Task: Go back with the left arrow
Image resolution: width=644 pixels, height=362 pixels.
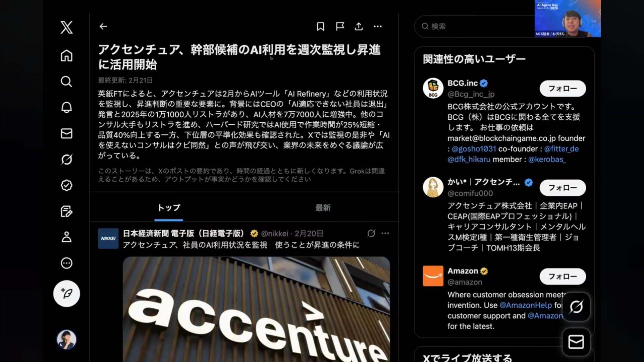Action: pyautogui.click(x=103, y=26)
